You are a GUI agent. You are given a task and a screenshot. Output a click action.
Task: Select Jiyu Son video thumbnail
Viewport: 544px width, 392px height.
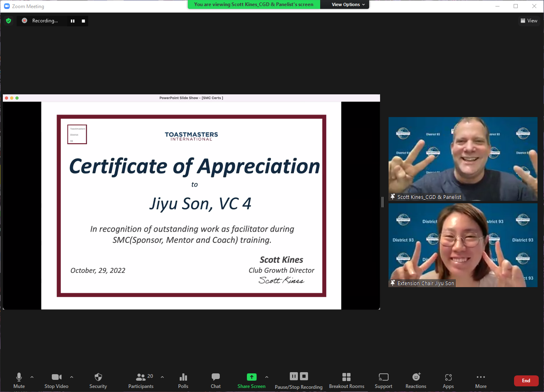pos(463,245)
